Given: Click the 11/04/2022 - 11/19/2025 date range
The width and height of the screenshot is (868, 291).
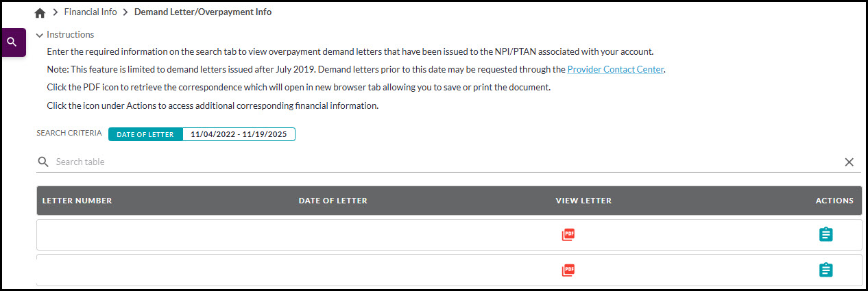Looking at the screenshot, I should pos(239,134).
